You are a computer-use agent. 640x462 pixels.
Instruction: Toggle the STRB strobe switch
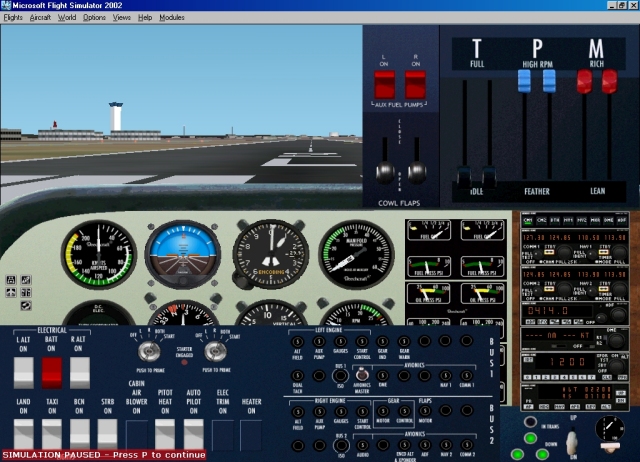pos(107,434)
